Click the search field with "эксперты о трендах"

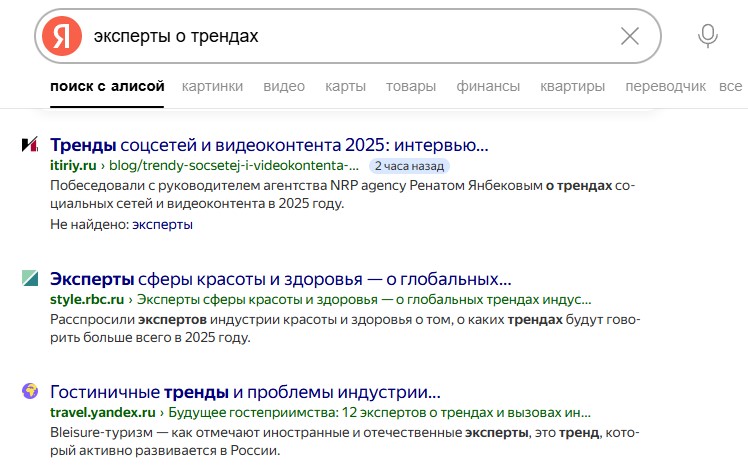click(348, 36)
